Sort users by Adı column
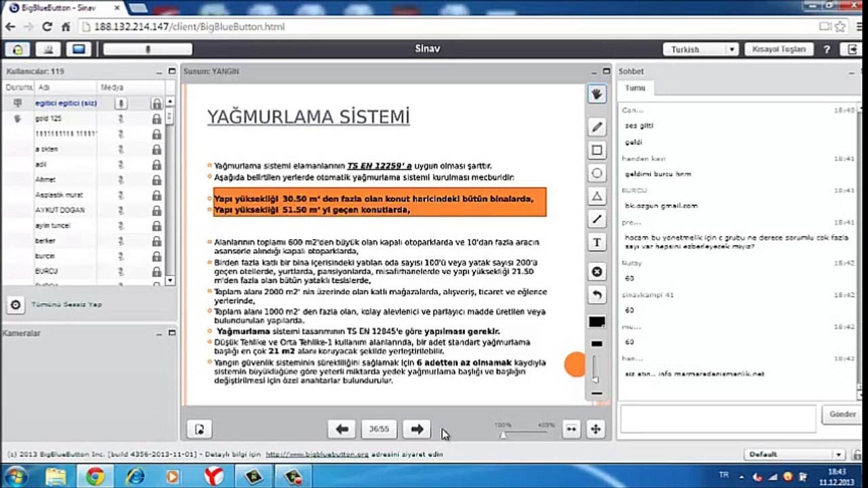Image resolution: width=868 pixels, height=488 pixels. click(x=66, y=87)
